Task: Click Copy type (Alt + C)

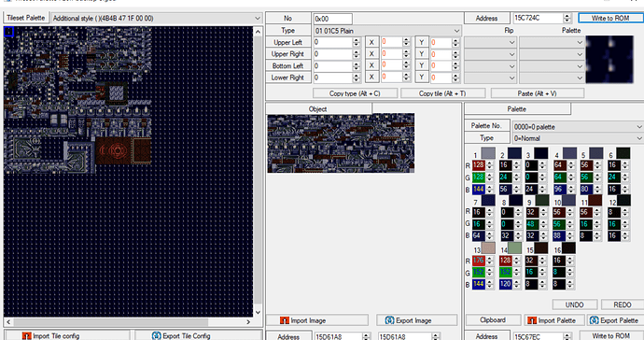Action: (355, 93)
